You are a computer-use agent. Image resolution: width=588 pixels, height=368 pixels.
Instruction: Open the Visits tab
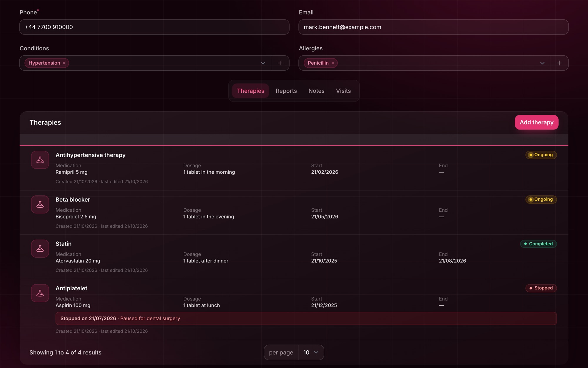coord(343,91)
